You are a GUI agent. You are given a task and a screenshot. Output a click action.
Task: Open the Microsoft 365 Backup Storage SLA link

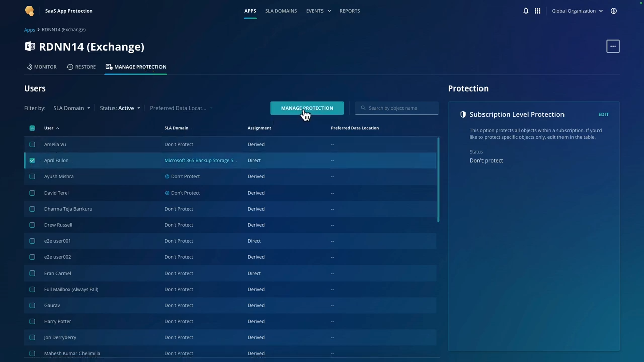[200, 160]
